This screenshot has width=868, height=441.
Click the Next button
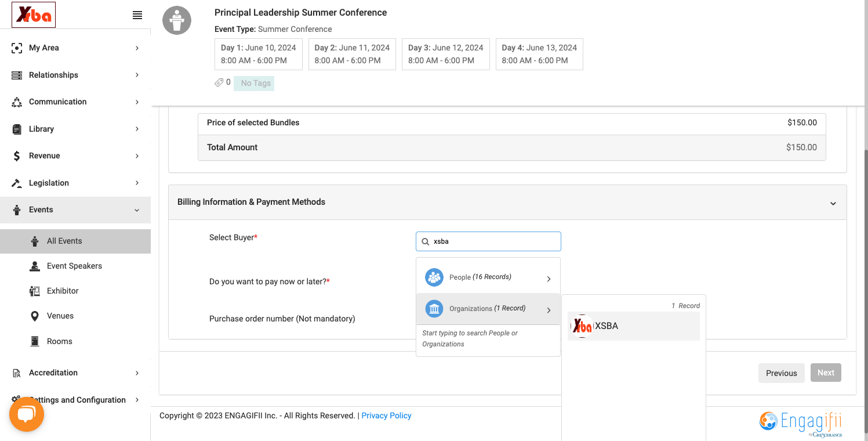coord(826,373)
